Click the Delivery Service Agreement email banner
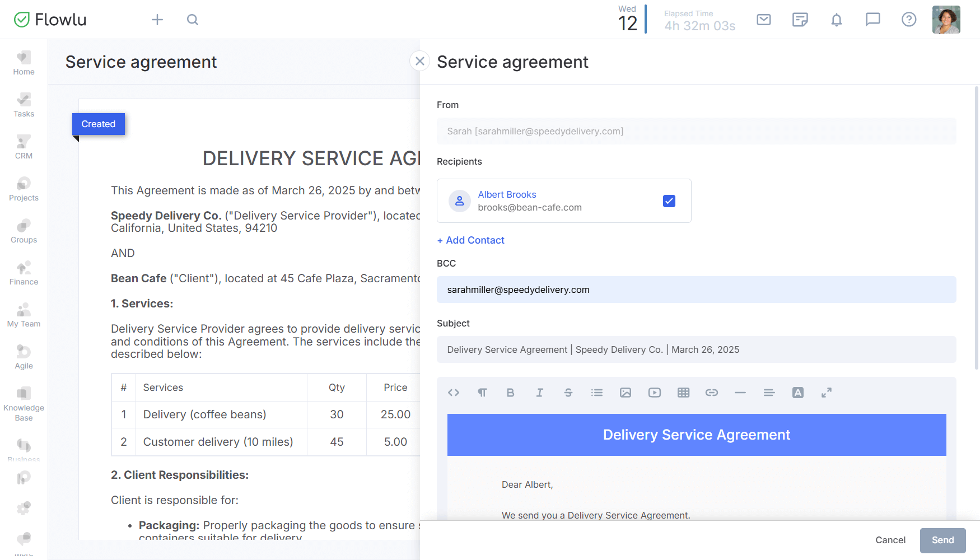The image size is (980, 560). pos(697,435)
